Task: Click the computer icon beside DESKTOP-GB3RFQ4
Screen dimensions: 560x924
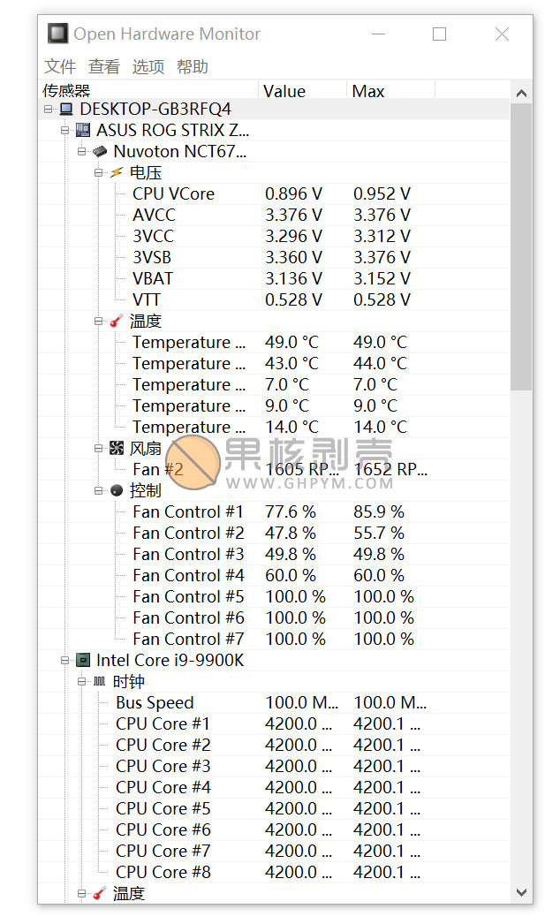Action: [66, 109]
